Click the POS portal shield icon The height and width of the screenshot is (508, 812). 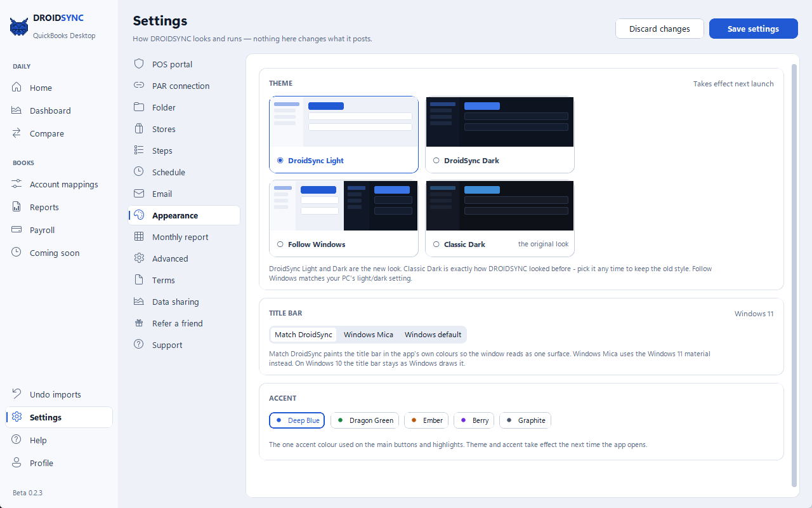(139, 64)
